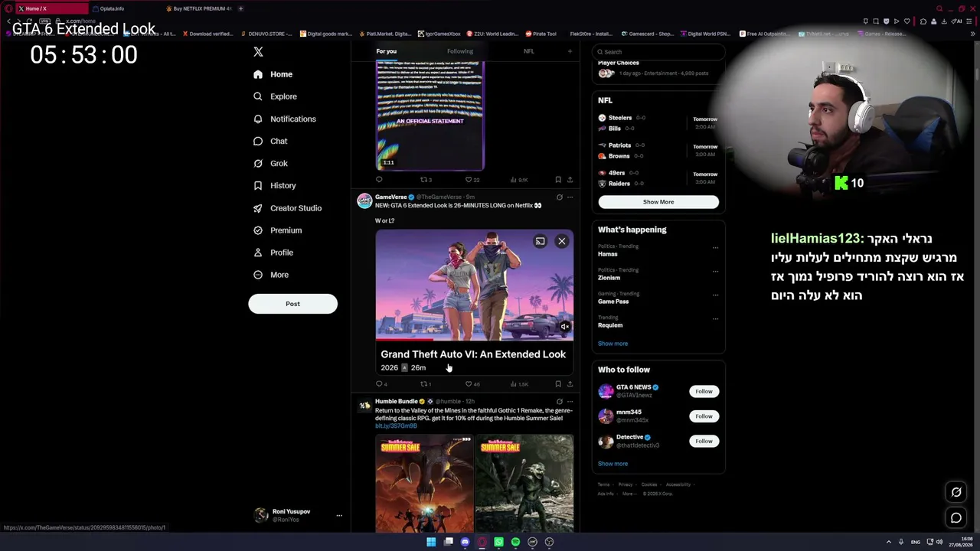Open Profile from the sidebar
This screenshot has width=980, height=551.
point(273,253)
